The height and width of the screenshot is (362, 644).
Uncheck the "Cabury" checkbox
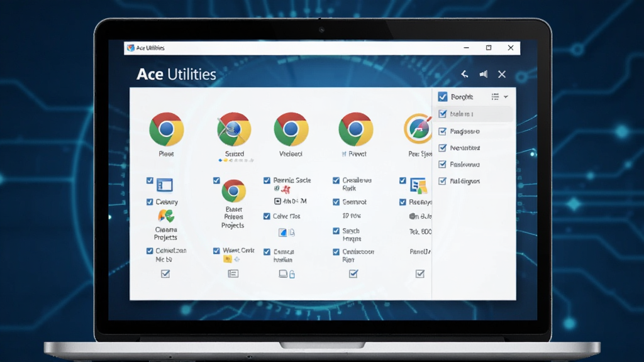[150, 202]
